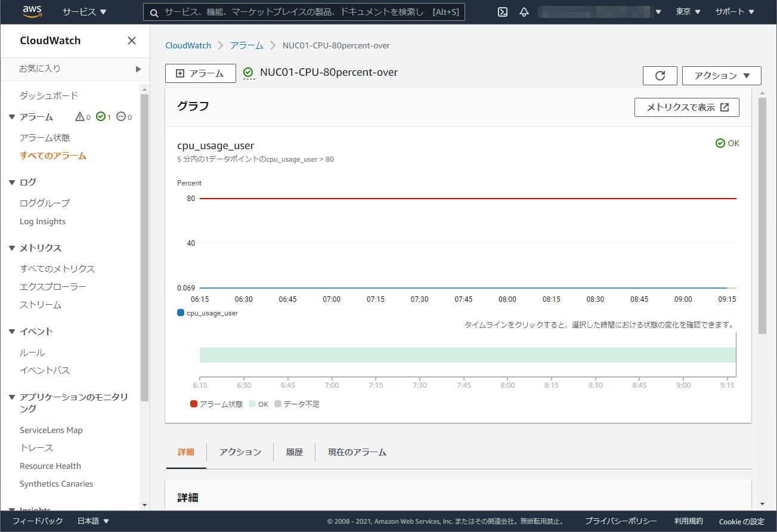Open the サポート menu

(x=735, y=12)
